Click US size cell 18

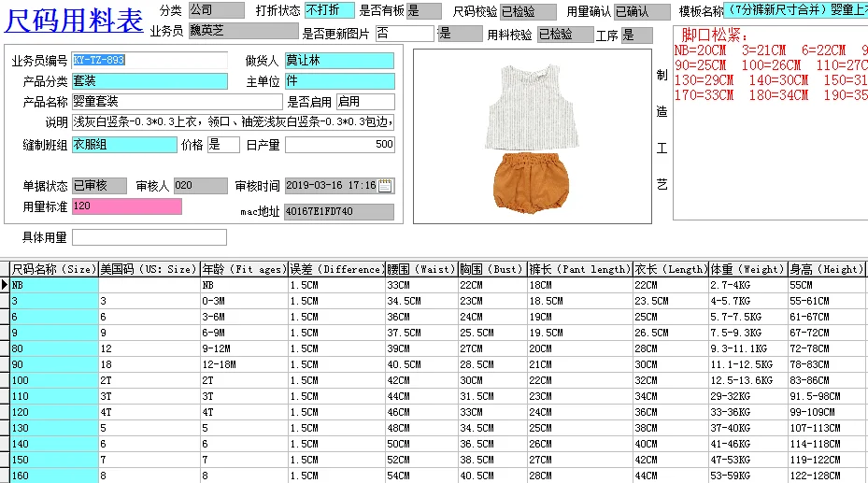pyautogui.click(x=149, y=364)
